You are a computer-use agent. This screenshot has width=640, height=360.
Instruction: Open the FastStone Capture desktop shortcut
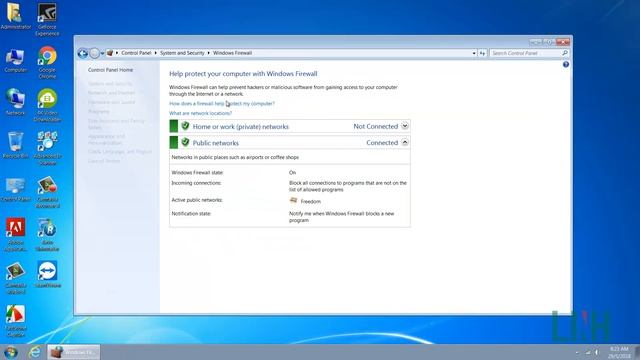(x=16, y=321)
